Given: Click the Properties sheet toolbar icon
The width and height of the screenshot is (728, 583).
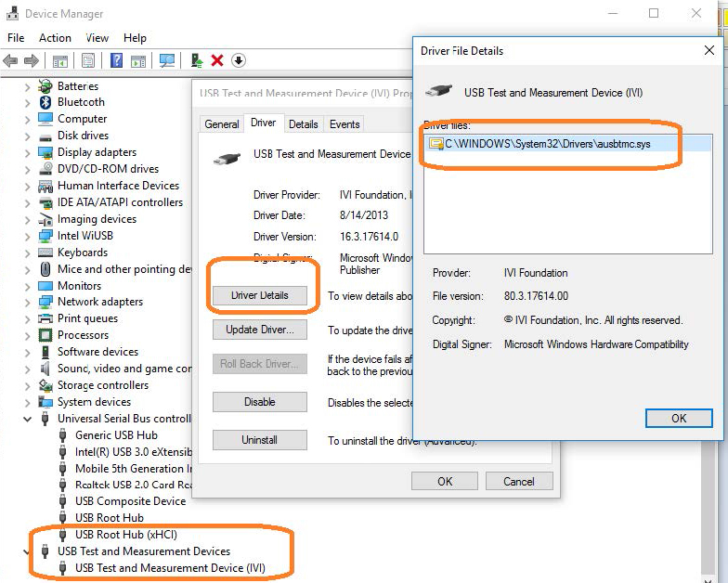Looking at the screenshot, I should pos(88,61).
